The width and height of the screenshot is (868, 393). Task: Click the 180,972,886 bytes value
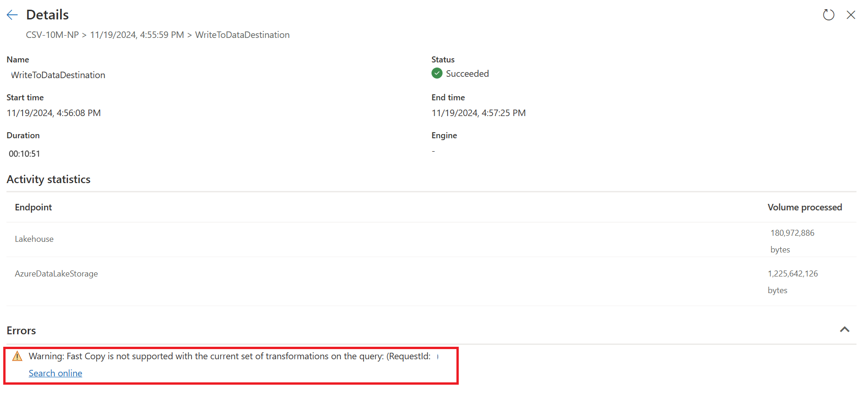792,241
